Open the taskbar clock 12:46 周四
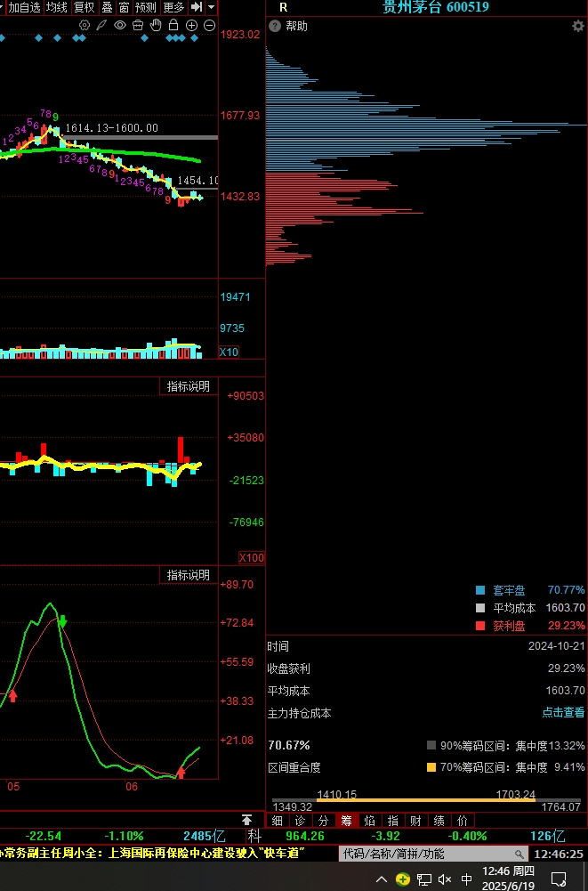 (x=509, y=878)
